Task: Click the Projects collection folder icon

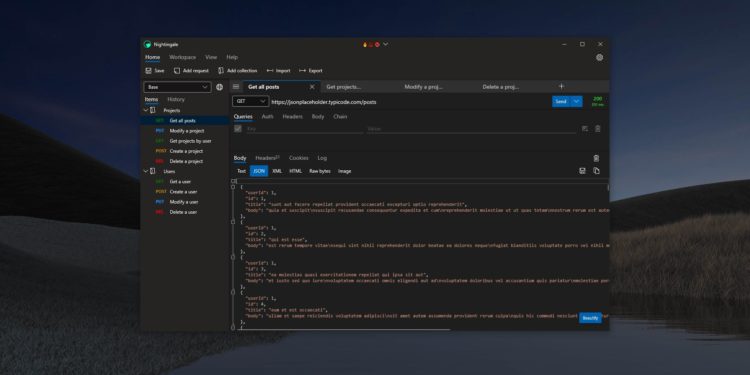Action: click(153, 110)
